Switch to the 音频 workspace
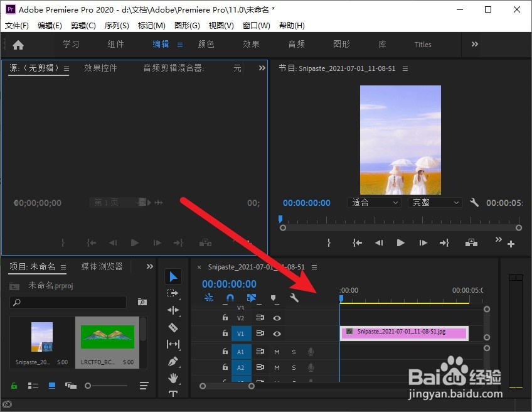 click(296, 44)
